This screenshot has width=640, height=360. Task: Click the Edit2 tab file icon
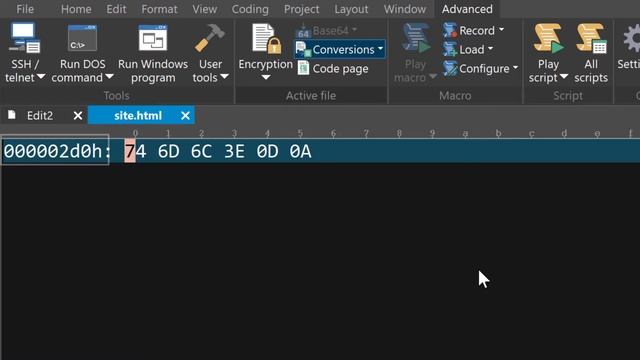pos(12,115)
